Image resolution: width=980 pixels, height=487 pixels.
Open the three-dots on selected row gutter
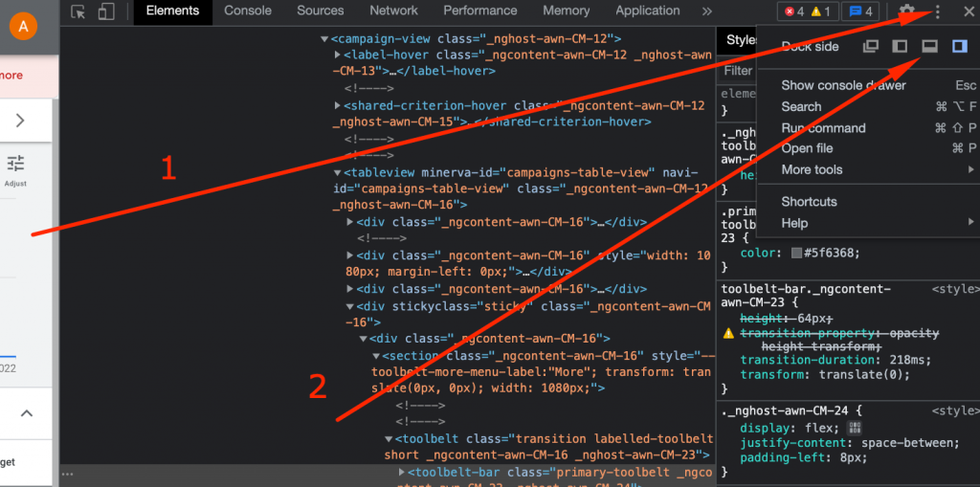[x=68, y=474]
